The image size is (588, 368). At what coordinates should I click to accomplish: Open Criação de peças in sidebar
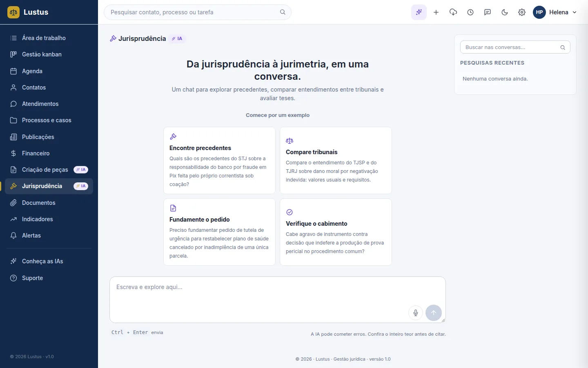coord(49,170)
